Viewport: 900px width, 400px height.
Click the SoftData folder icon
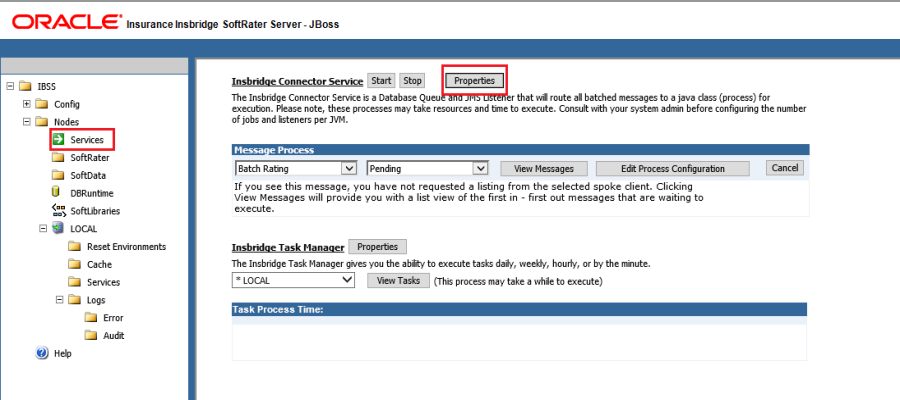58,175
